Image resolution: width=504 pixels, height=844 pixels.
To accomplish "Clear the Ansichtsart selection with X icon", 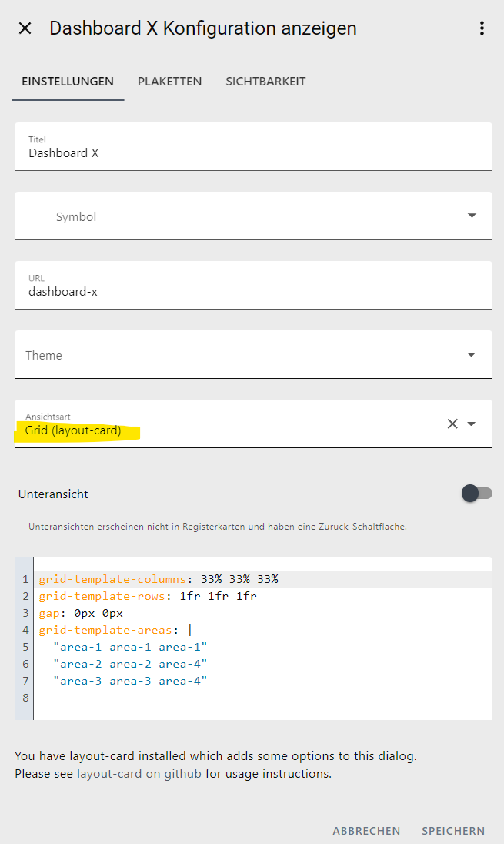I will coord(452,424).
